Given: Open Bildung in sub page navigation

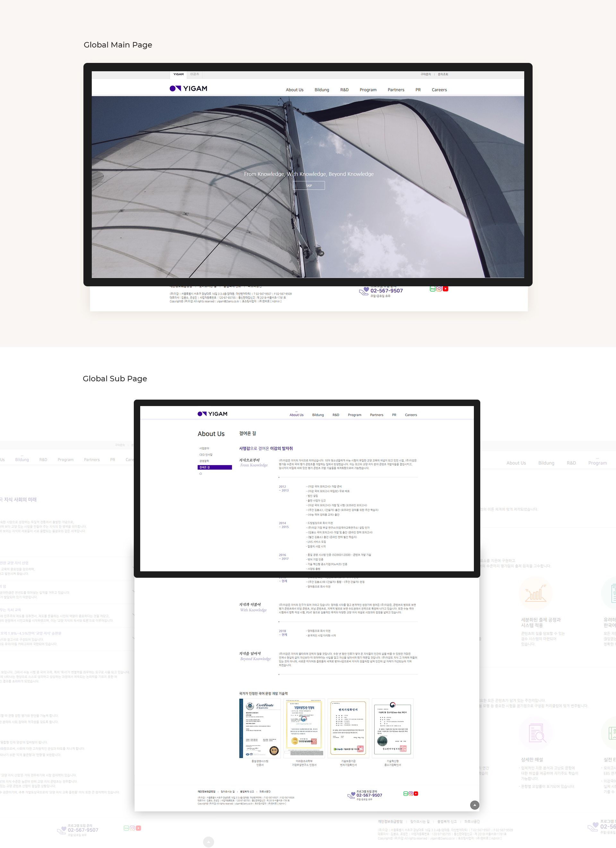Looking at the screenshot, I should (x=318, y=415).
